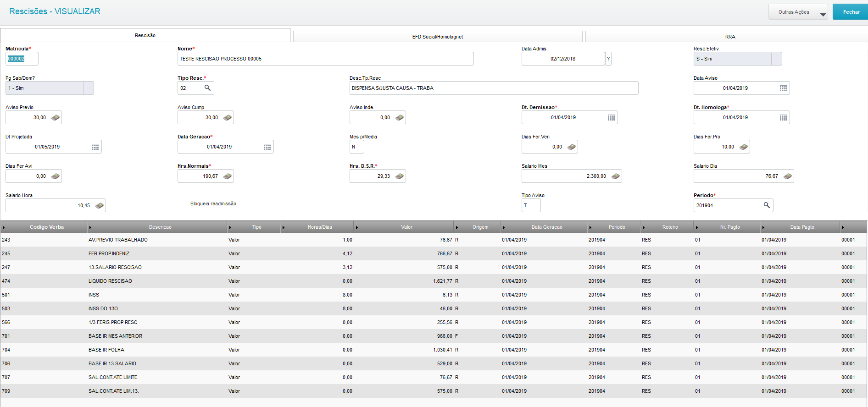Screen dimensions: 868x407
Task: Click the value 1.621,77 in Valor column
Action: click(442, 281)
